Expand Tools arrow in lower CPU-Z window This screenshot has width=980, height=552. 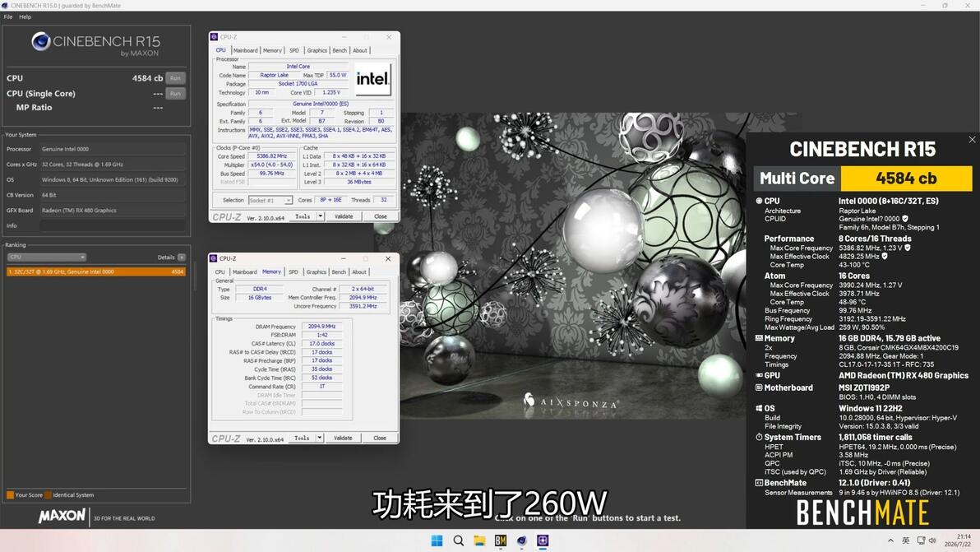(x=319, y=438)
